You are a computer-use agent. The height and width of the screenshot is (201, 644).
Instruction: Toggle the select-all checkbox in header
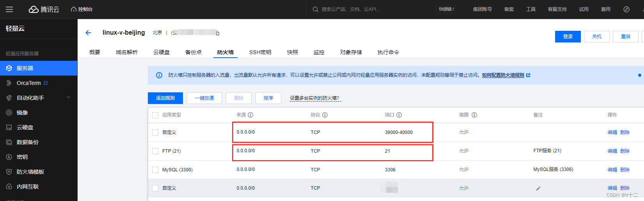pos(155,115)
